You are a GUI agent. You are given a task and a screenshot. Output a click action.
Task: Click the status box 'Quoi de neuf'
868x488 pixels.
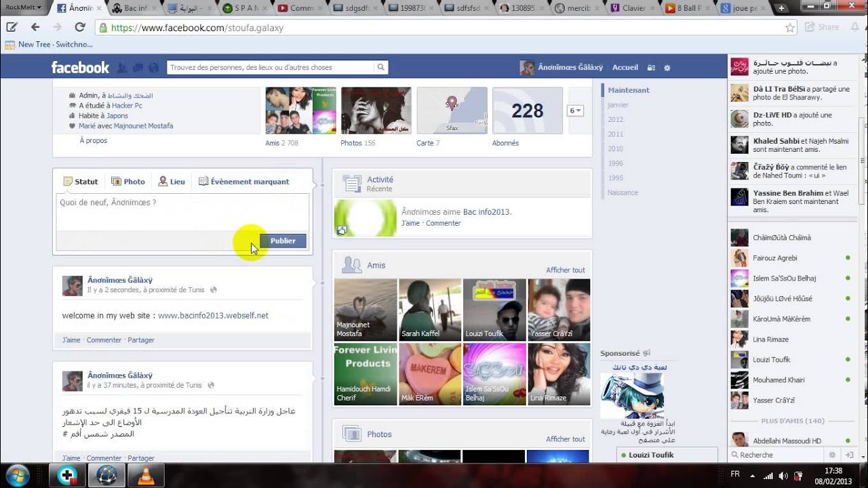(x=182, y=211)
